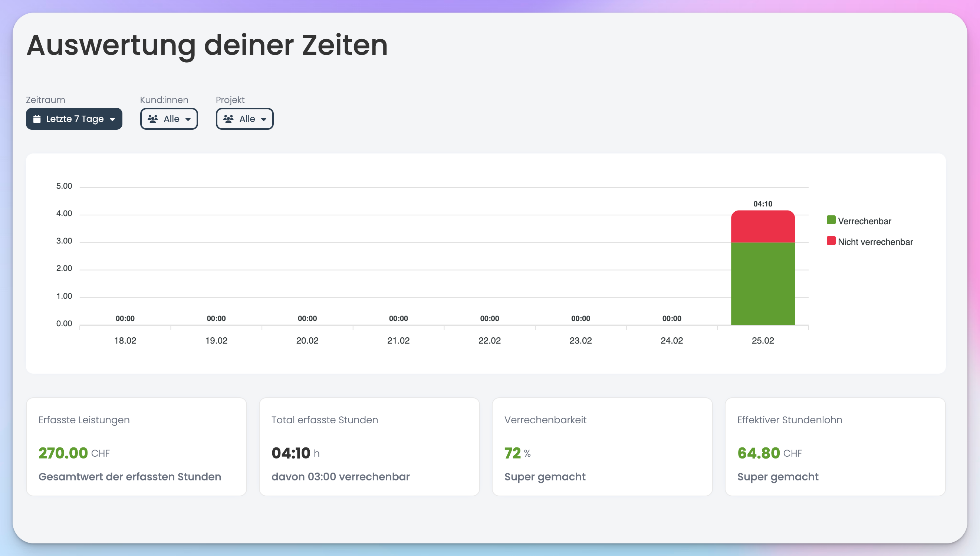Click the 72 % Verrechenbarkeit value

pos(518,453)
